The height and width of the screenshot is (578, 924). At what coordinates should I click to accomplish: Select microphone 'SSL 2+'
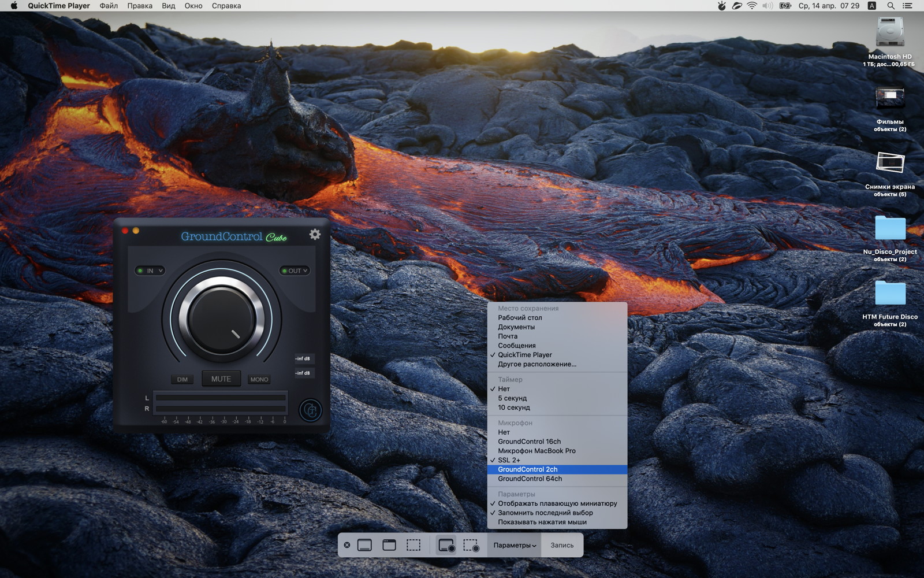pyautogui.click(x=557, y=460)
